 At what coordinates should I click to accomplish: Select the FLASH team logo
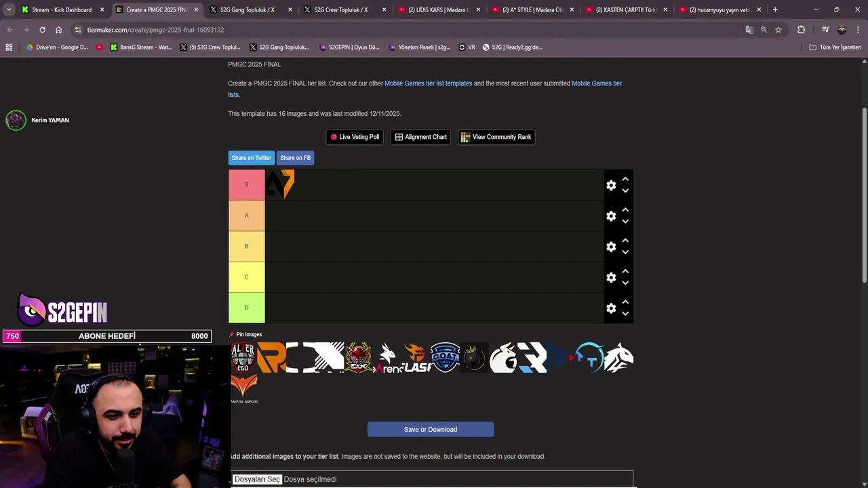(416, 357)
